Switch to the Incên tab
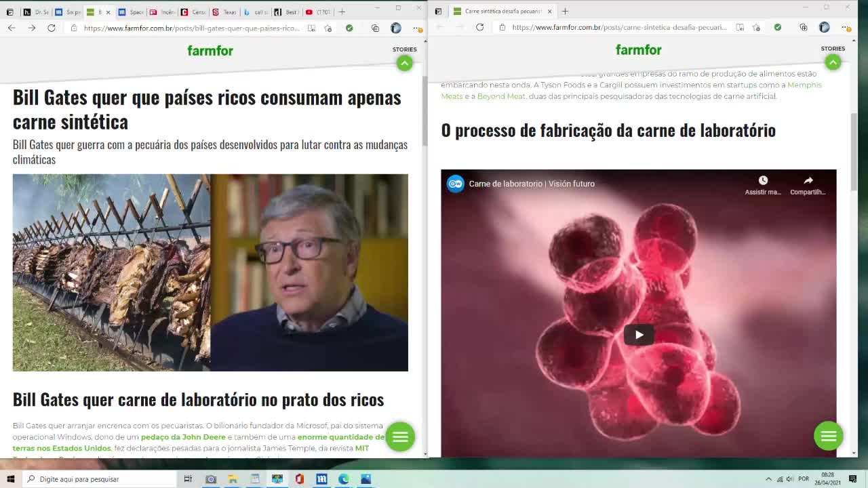 [x=162, y=12]
